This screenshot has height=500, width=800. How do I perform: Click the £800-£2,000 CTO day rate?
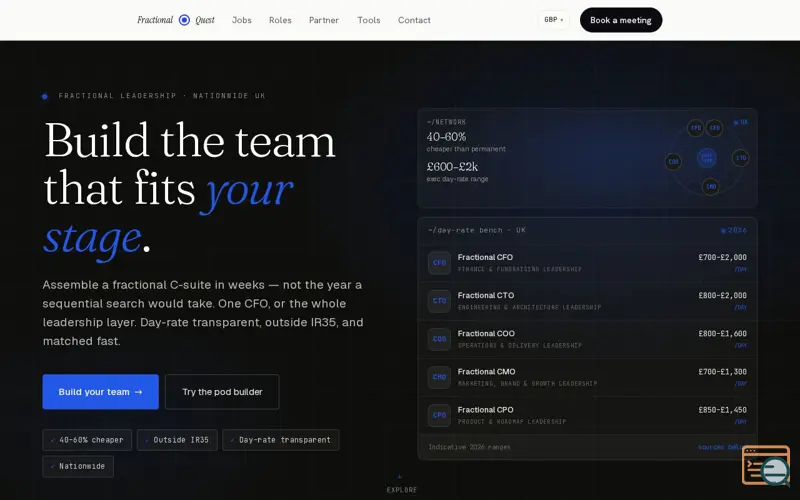[x=722, y=295]
